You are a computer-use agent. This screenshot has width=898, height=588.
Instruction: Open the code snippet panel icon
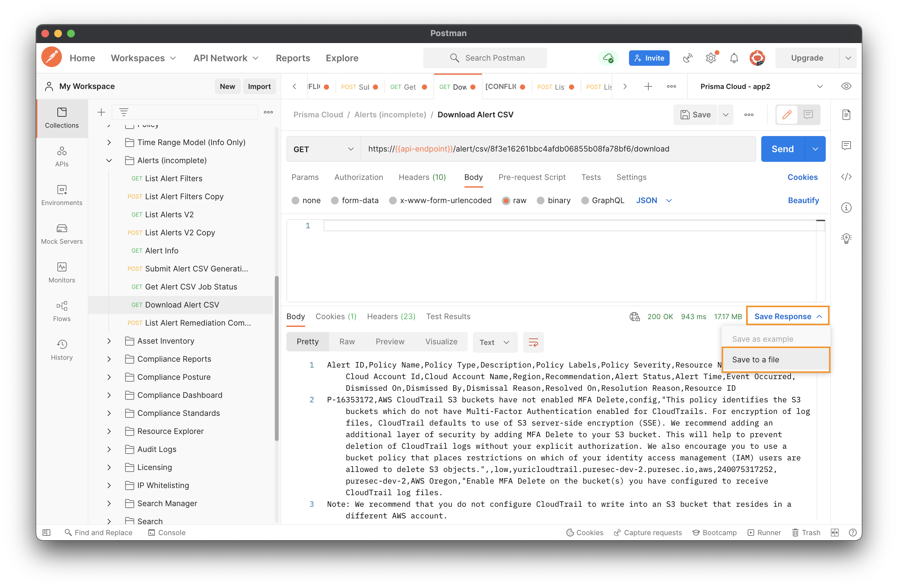846,177
